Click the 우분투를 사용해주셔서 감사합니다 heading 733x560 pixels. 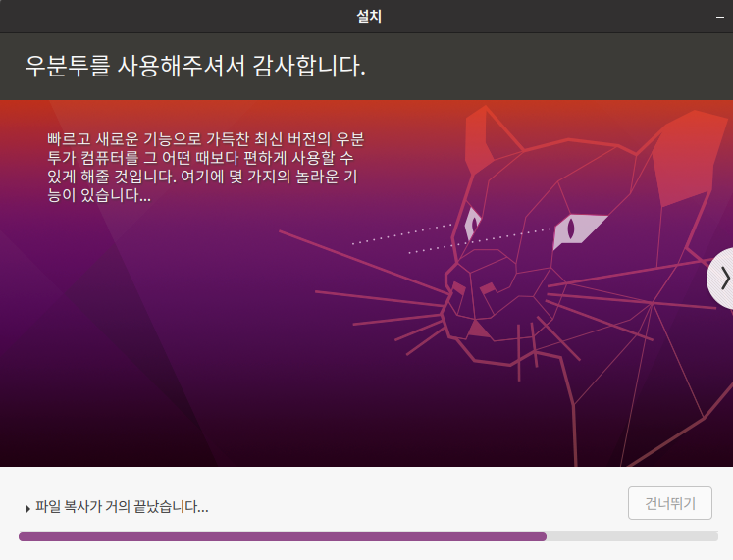(195, 66)
